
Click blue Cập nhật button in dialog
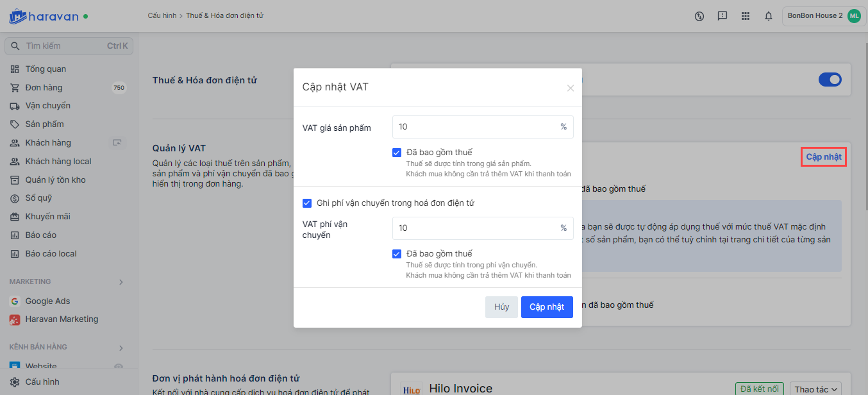point(547,307)
